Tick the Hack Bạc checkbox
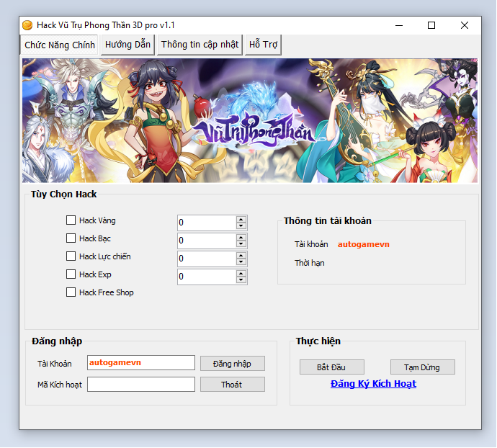497x448 pixels. coord(71,238)
